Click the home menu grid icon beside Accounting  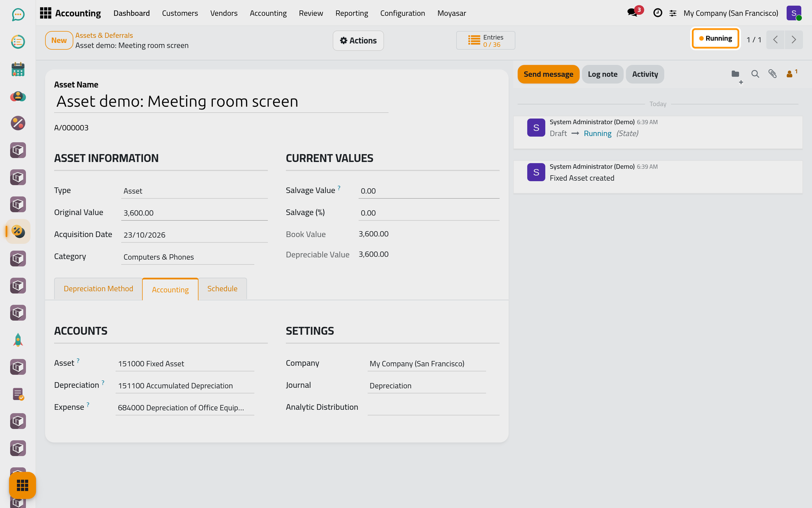coord(45,13)
